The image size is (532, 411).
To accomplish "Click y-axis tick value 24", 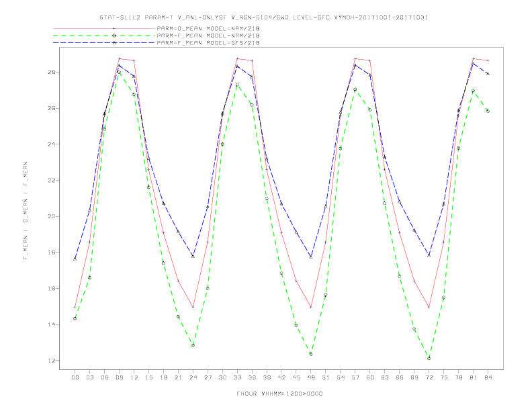I will click(51, 144).
